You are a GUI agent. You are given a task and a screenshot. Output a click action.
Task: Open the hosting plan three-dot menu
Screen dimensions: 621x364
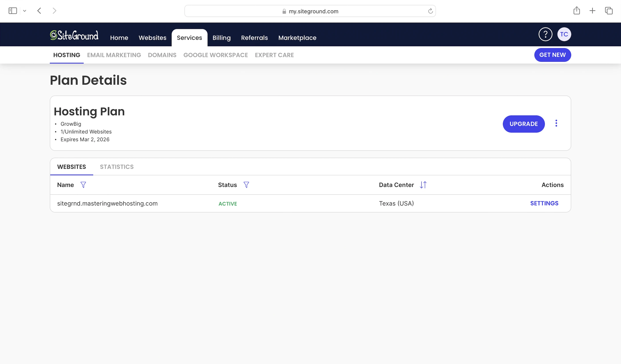coord(556,123)
